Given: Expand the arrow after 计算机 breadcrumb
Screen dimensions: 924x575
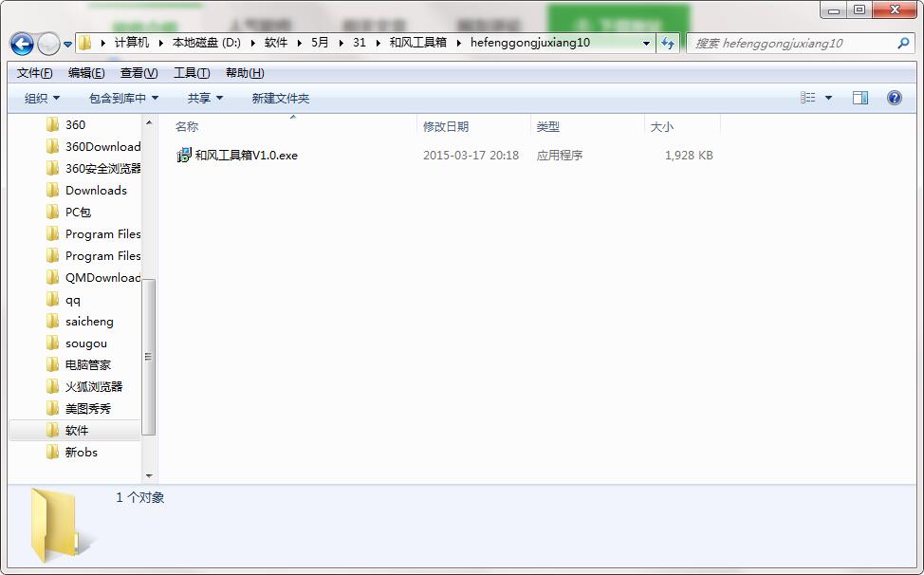Looking at the screenshot, I should pyautogui.click(x=161, y=43).
